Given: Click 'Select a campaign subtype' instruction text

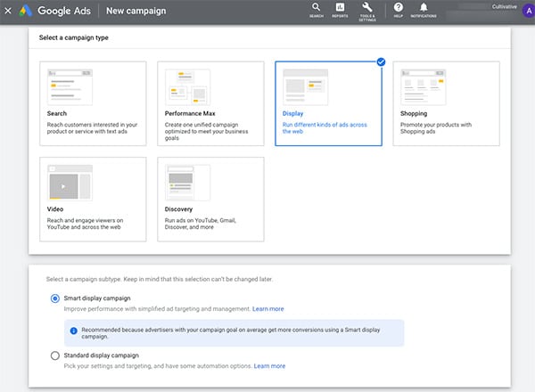Looking at the screenshot, I should [160, 279].
